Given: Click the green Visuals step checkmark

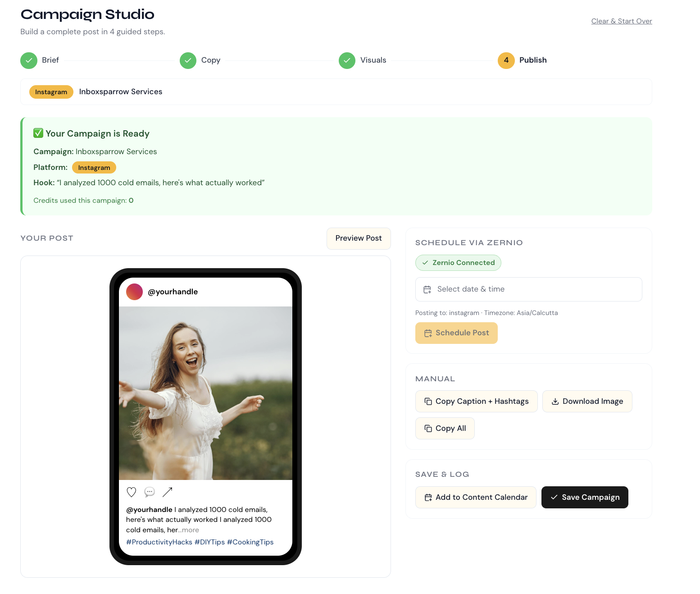Looking at the screenshot, I should 347,60.
